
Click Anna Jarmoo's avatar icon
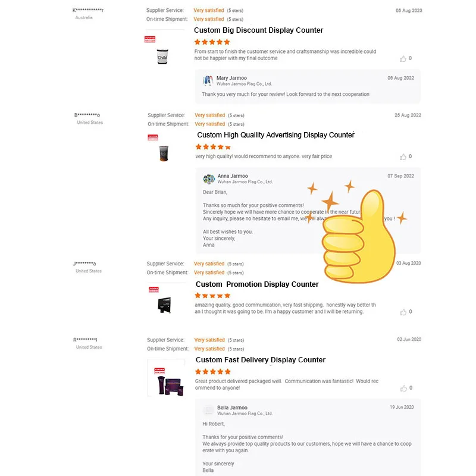[x=209, y=178]
